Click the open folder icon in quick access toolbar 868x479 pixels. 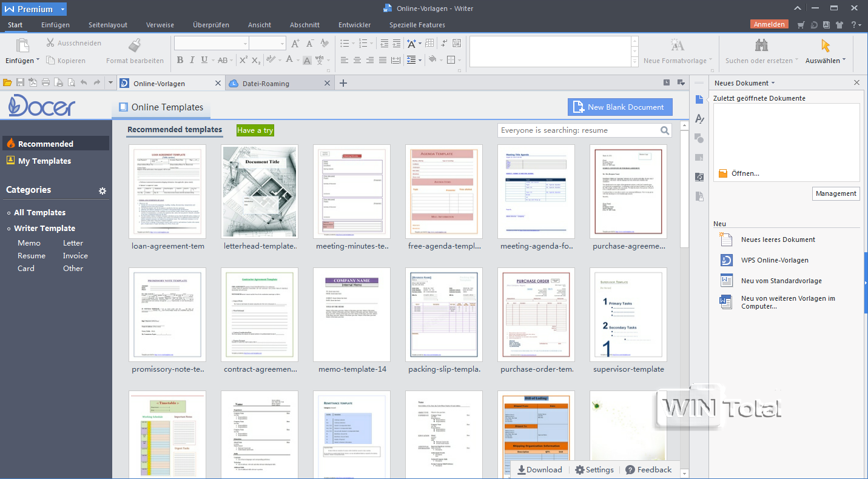coord(7,83)
